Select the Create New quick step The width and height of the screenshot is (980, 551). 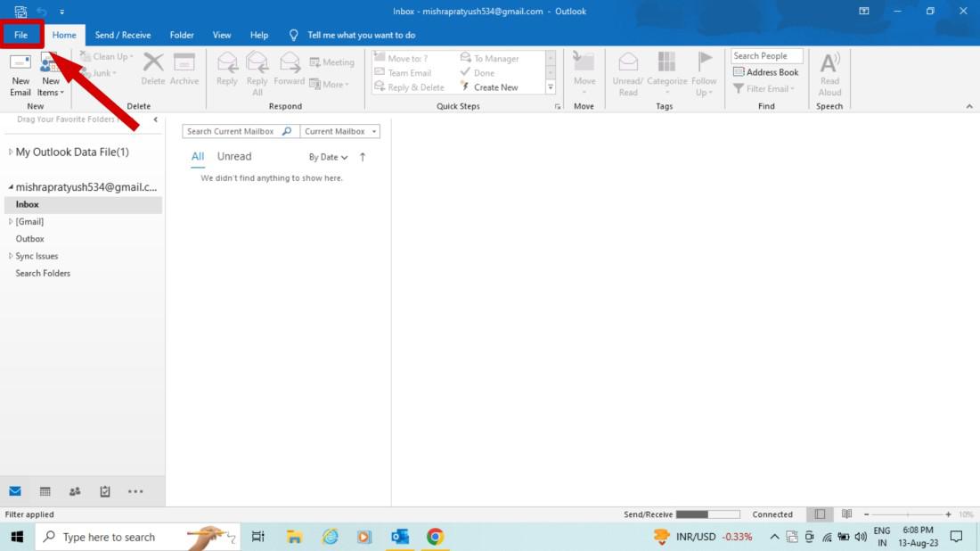click(x=489, y=87)
